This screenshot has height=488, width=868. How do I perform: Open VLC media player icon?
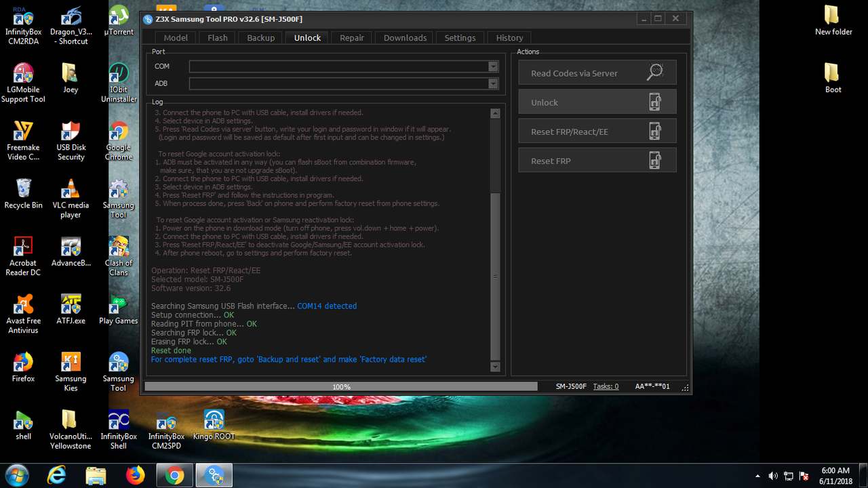71,199
